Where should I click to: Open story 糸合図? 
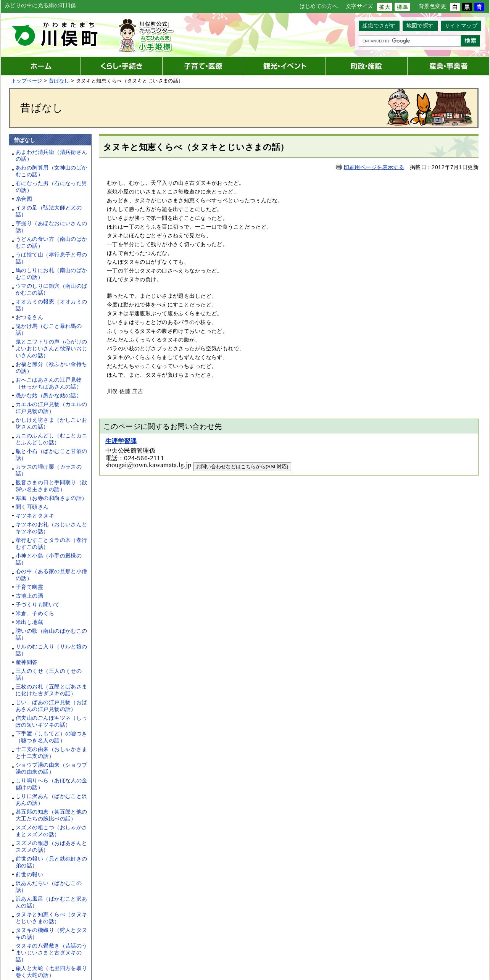pos(24,199)
